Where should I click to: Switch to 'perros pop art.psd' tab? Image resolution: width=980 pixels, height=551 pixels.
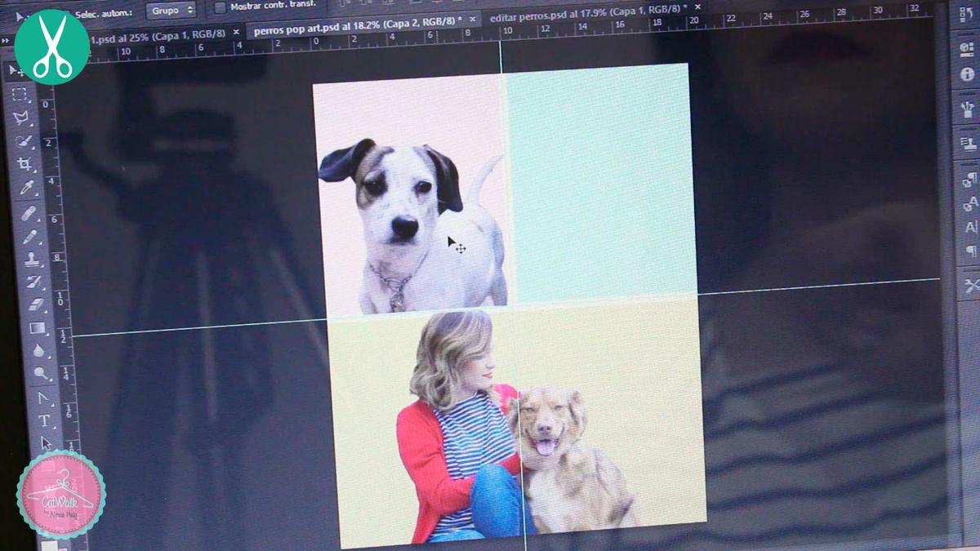click(x=351, y=32)
